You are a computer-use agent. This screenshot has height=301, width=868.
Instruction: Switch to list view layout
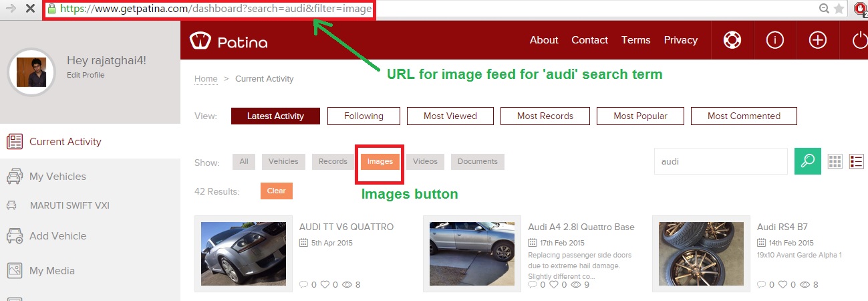(x=857, y=161)
